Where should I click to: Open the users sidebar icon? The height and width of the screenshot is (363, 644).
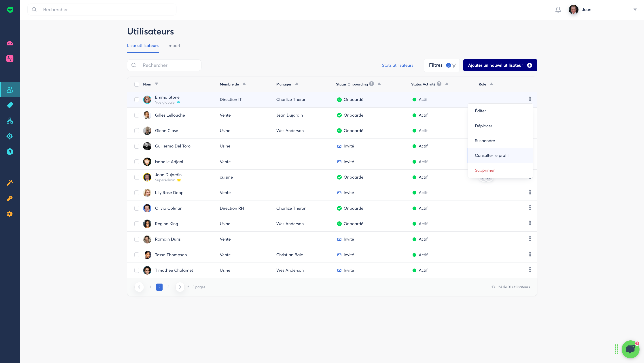(x=10, y=90)
